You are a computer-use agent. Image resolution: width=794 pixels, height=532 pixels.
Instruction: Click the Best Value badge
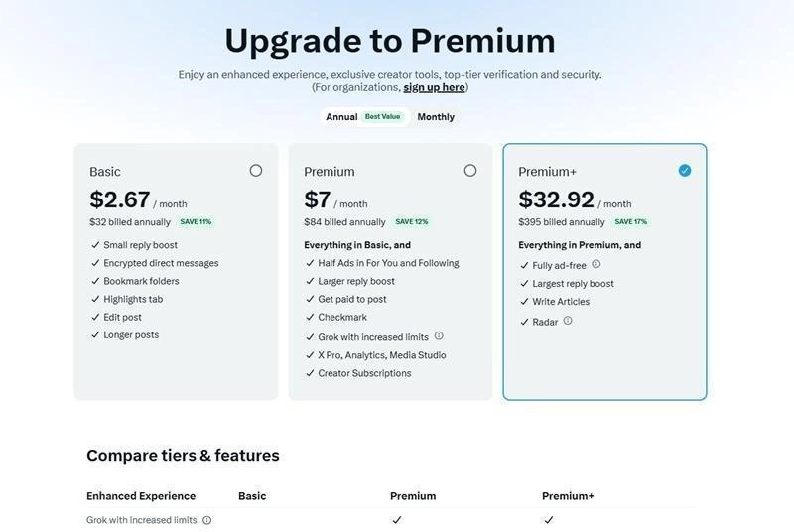pyautogui.click(x=382, y=117)
